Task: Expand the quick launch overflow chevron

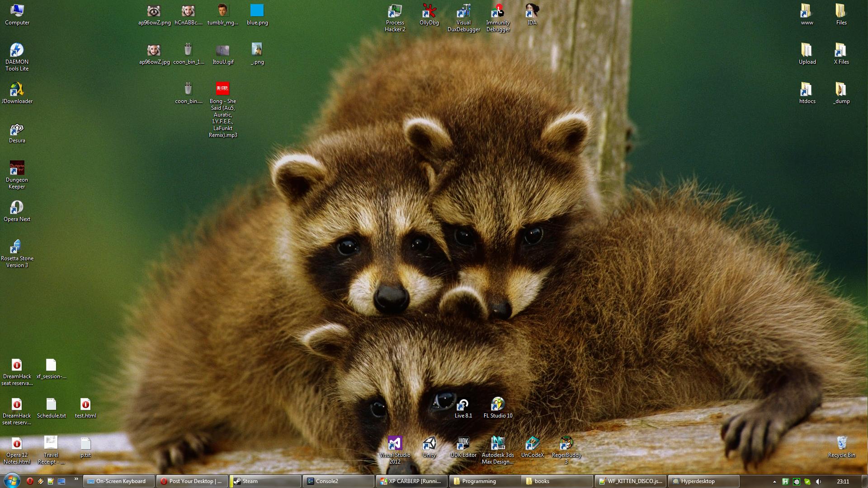Action: (76, 479)
